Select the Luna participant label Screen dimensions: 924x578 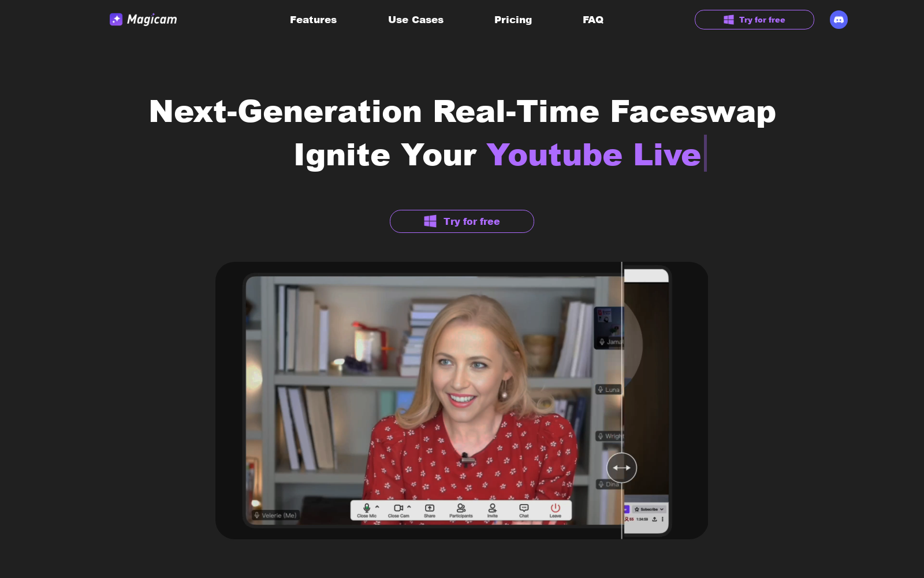609,390
